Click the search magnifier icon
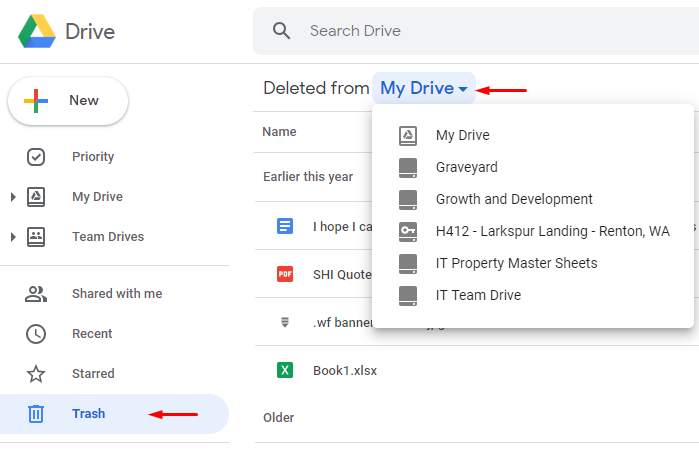The width and height of the screenshot is (699, 450). coord(281,31)
